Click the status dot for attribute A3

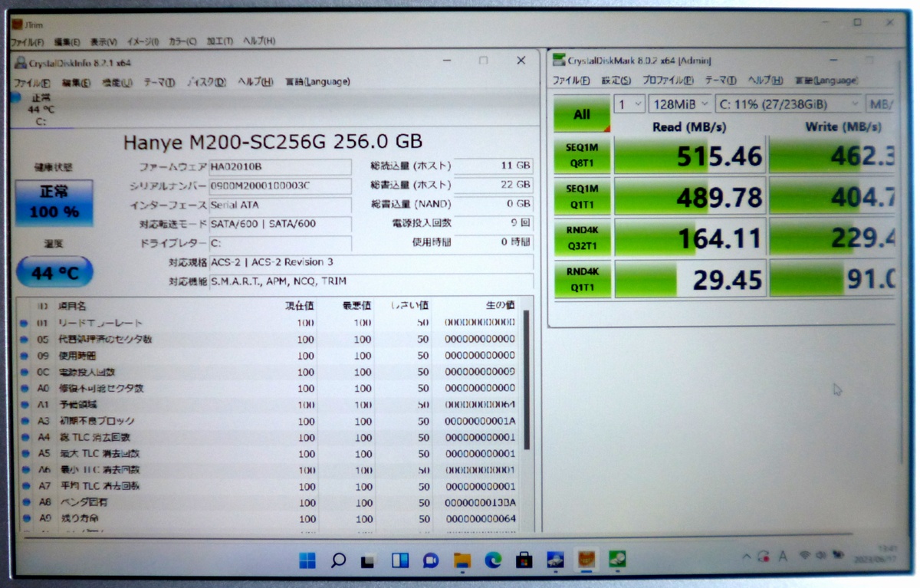click(25, 422)
